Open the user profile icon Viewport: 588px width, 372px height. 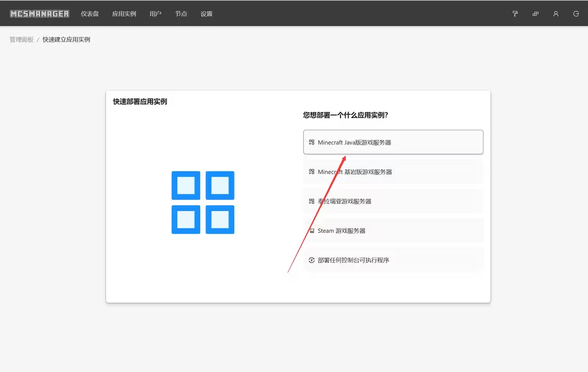[556, 14]
